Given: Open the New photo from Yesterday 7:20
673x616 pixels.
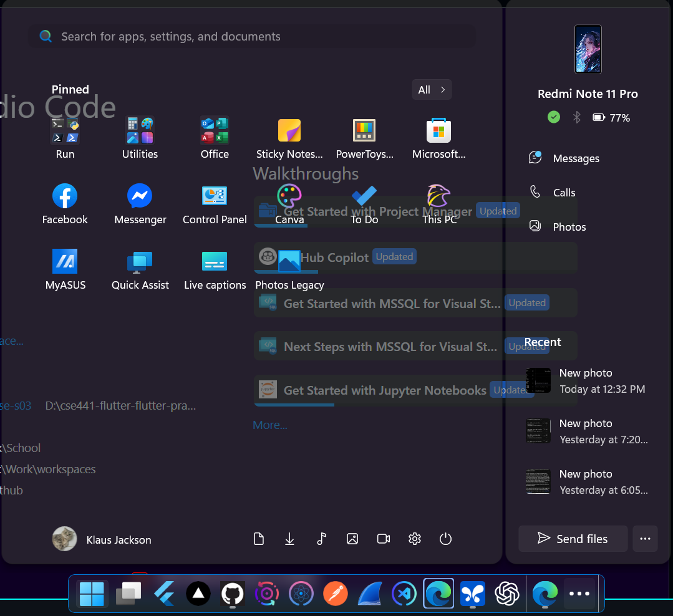Looking at the screenshot, I should click(587, 431).
